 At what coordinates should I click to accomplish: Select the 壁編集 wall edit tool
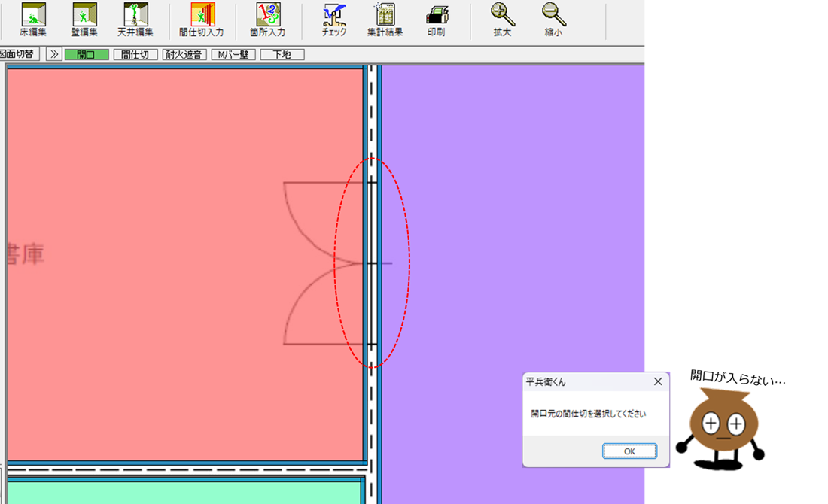tap(84, 20)
